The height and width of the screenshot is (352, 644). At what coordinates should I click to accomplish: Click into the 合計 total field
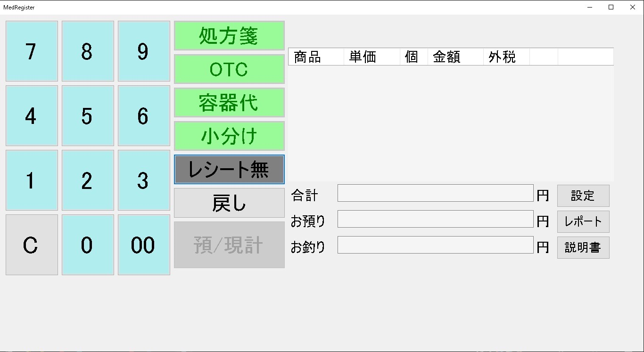click(x=436, y=193)
